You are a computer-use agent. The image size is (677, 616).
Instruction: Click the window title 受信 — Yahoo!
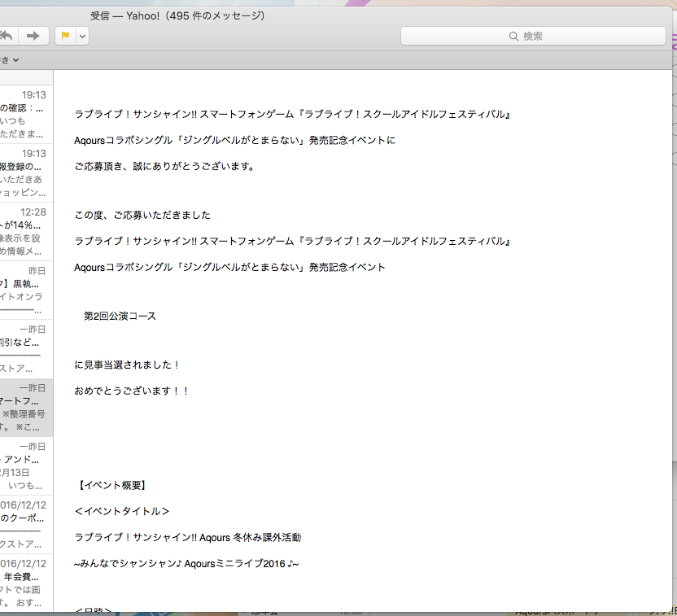(177, 16)
